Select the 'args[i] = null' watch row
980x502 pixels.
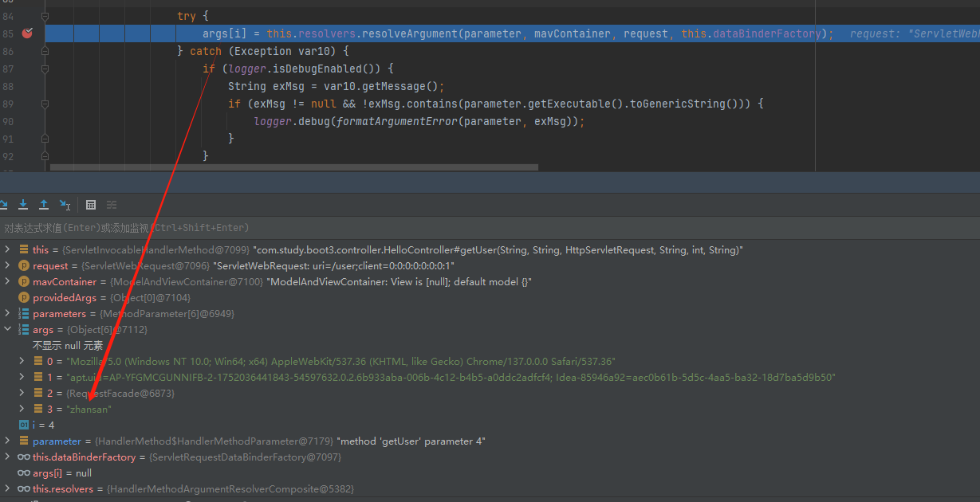[x=490, y=473]
